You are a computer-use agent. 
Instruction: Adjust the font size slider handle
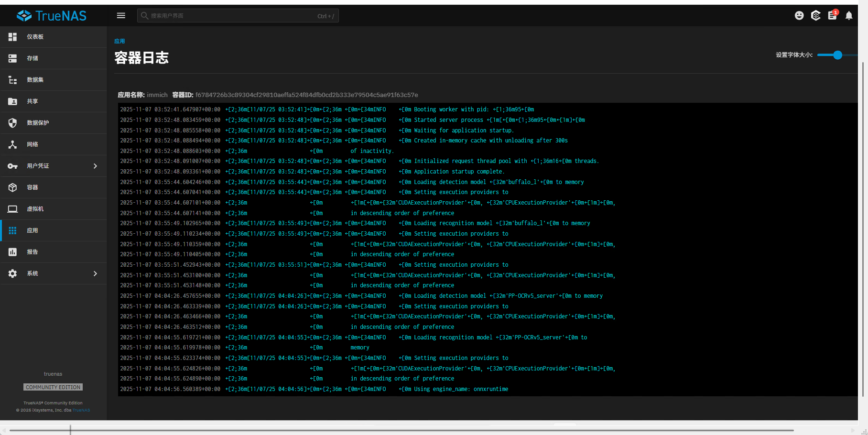pyautogui.click(x=837, y=55)
